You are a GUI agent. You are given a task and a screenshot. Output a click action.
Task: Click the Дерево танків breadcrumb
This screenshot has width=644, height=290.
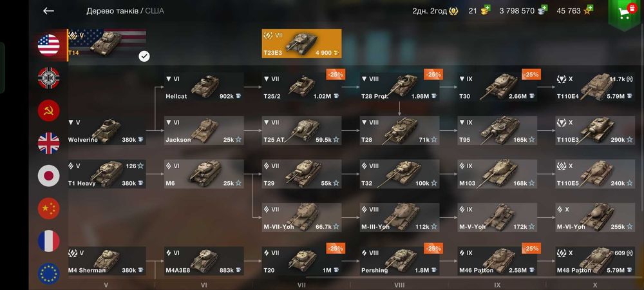click(112, 11)
